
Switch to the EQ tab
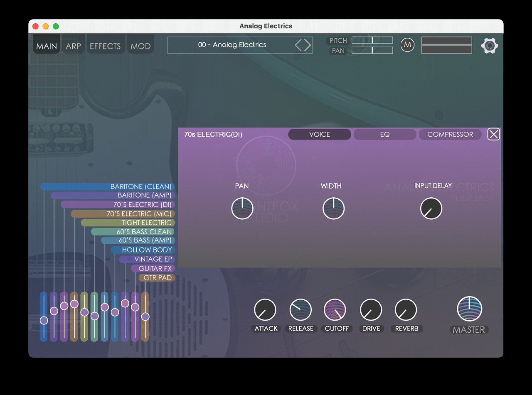pos(384,135)
